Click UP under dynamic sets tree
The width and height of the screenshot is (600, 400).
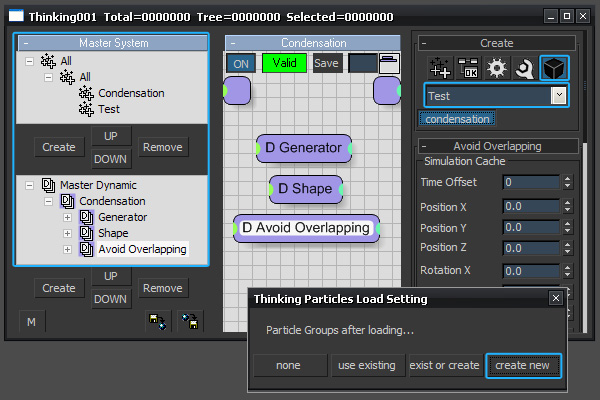pos(111,276)
